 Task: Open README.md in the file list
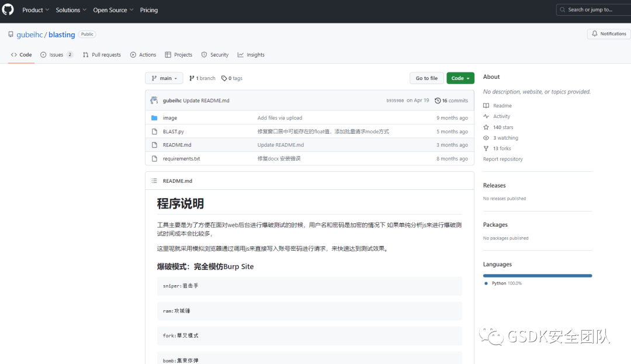(x=177, y=145)
